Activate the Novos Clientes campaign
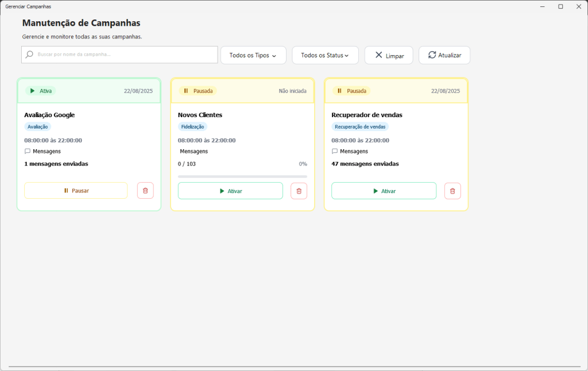The image size is (588, 371). pos(230,191)
